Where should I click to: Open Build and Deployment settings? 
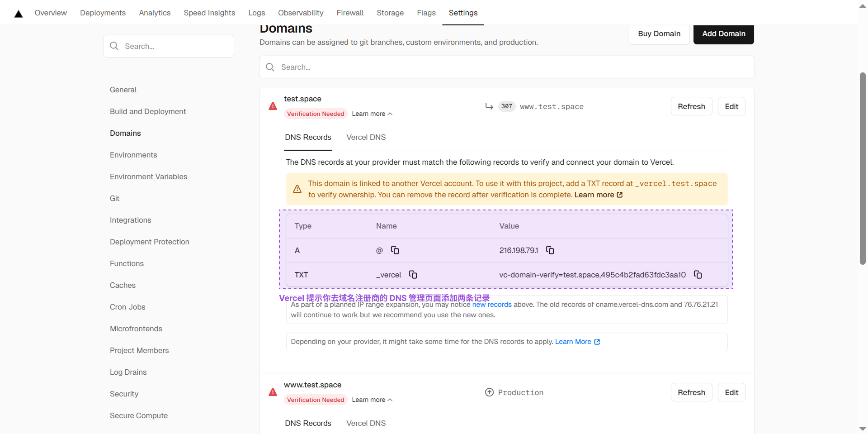point(148,111)
